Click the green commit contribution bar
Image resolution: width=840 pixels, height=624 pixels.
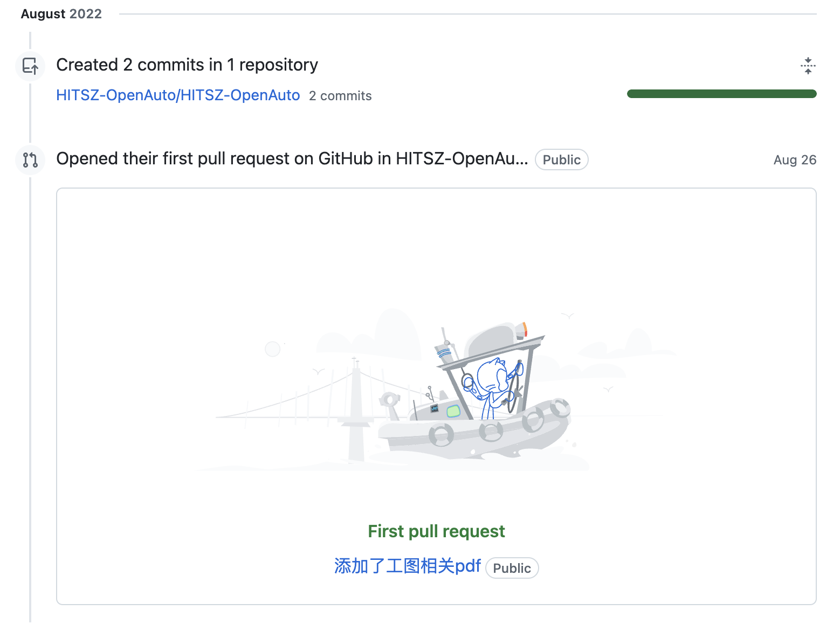[721, 94]
